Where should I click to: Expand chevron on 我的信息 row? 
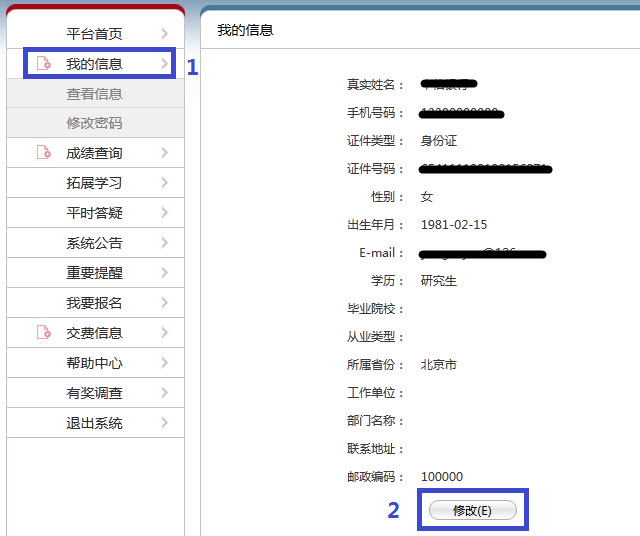[164, 63]
